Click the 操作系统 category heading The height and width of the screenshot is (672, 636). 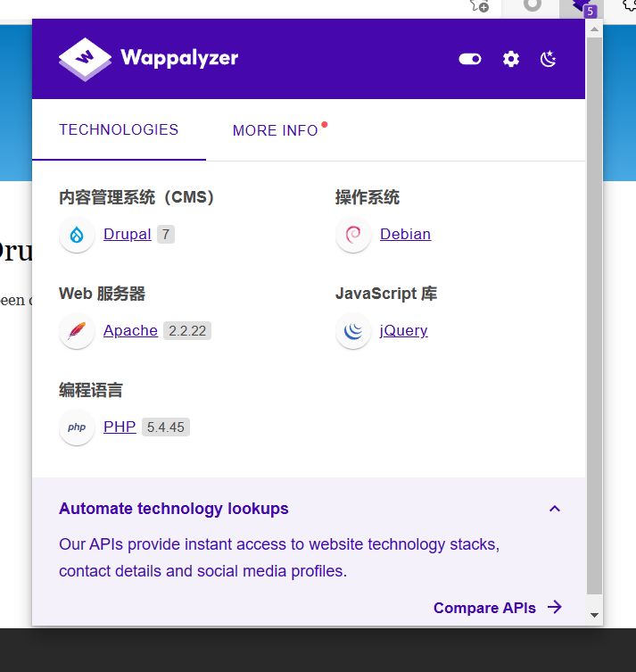pyautogui.click(x=367, y=197)
